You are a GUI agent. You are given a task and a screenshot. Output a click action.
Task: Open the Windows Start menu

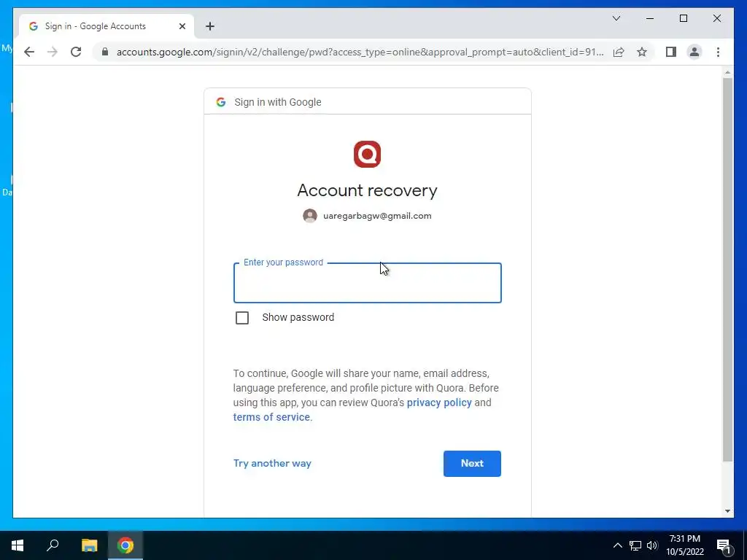point(18,545)
